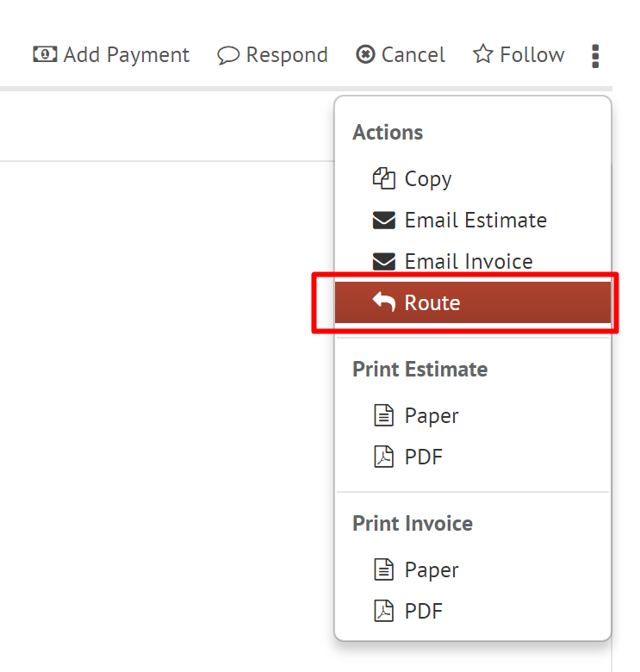Click the Follow star icon

[x=482, y=54]
